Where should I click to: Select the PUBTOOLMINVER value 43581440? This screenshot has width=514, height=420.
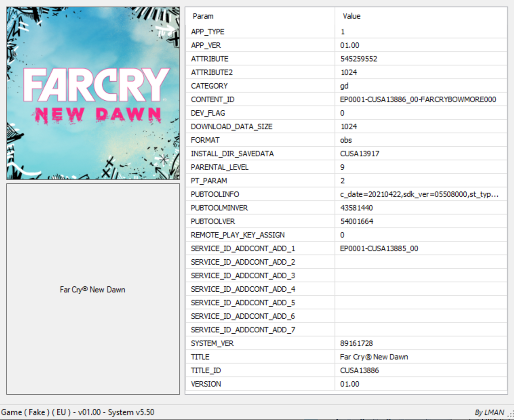(356, 208)
